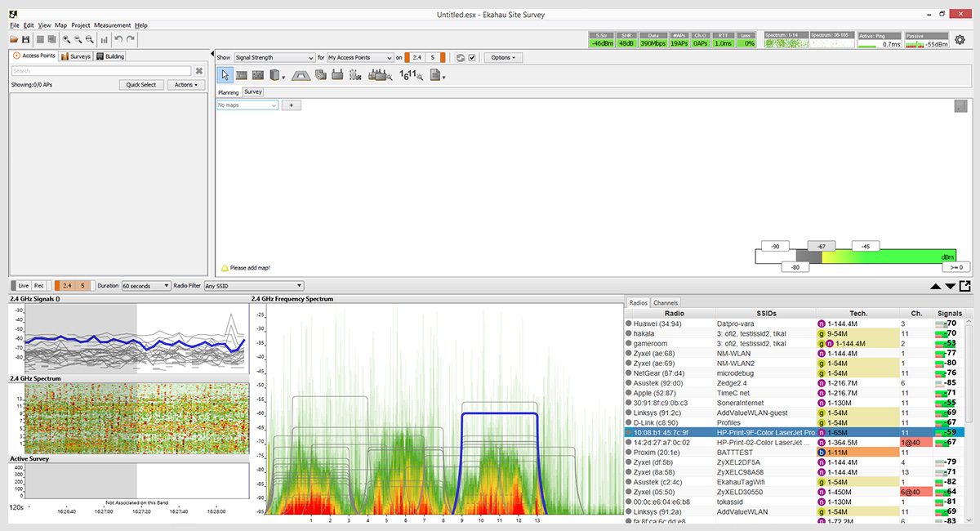The height and width of the screenshot is (531, 980).
Task: Switch to the Channels tab
Action: [x=666, y=303]
